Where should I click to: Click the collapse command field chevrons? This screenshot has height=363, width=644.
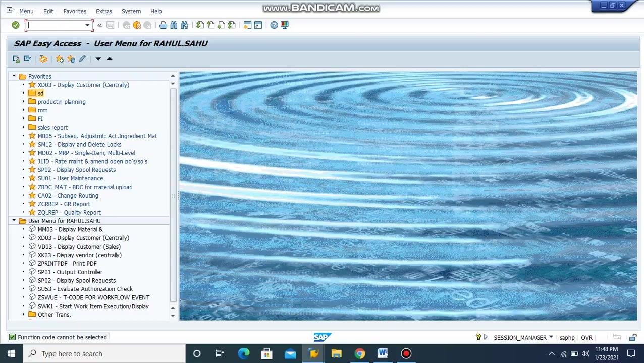coord(99,25)
